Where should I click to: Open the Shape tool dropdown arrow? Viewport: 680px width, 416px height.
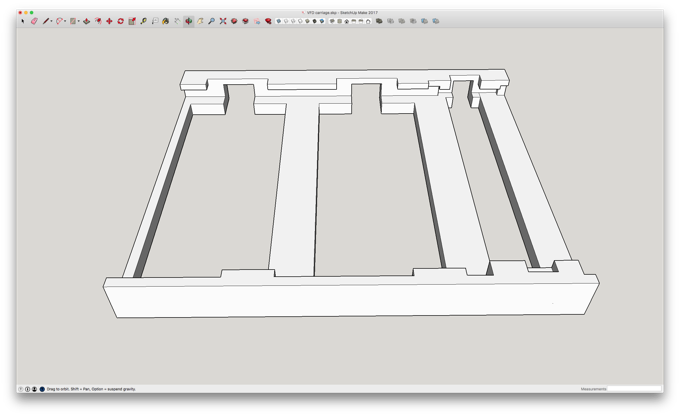(78, 21)
